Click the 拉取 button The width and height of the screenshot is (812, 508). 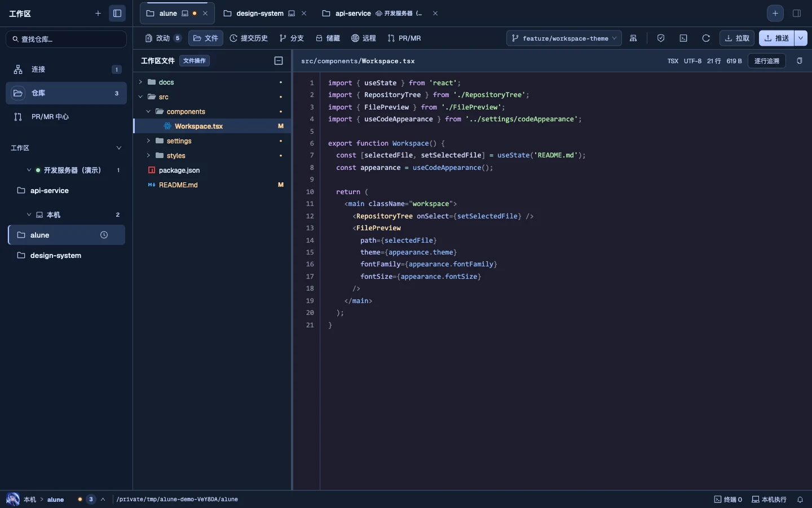pos(737,38)
